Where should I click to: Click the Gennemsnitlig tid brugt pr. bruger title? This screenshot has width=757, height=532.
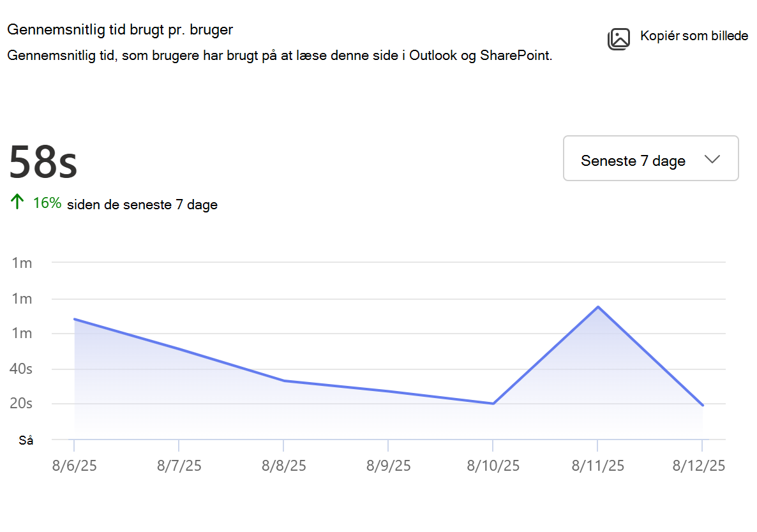(120, 30)
